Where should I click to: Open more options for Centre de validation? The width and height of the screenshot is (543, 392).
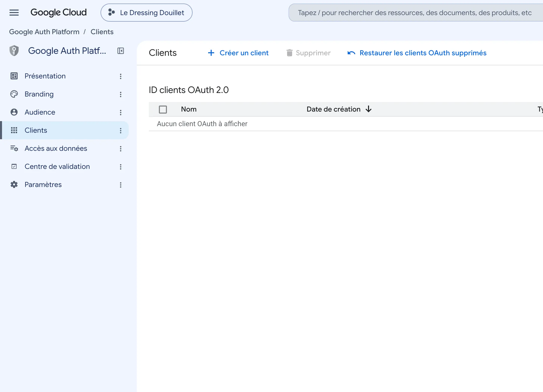coord(121,167)
